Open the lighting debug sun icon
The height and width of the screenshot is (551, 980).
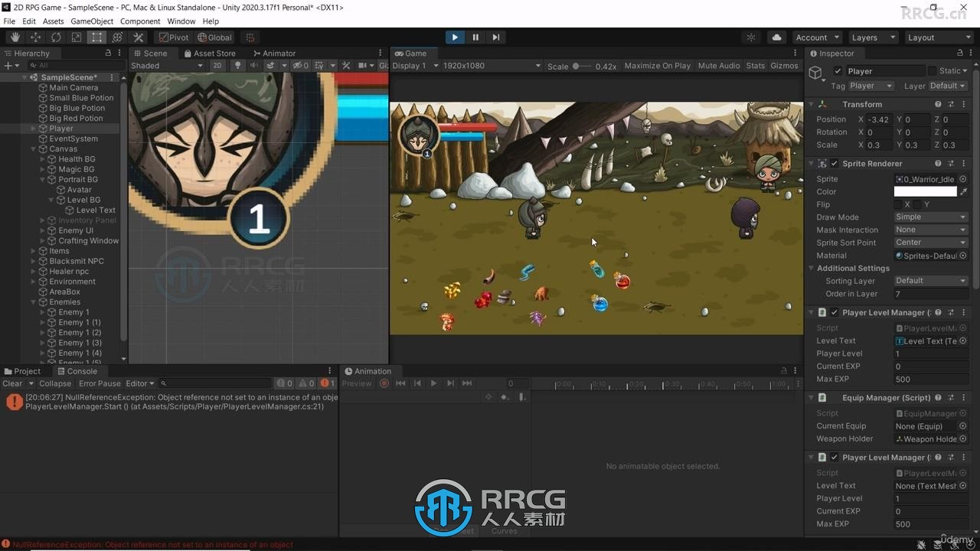coord(751,37)
